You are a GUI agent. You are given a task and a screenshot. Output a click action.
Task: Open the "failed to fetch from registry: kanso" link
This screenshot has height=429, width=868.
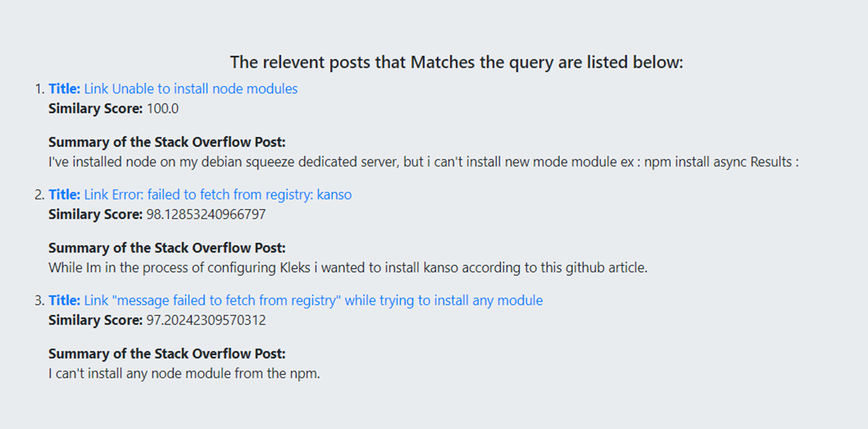218,195
